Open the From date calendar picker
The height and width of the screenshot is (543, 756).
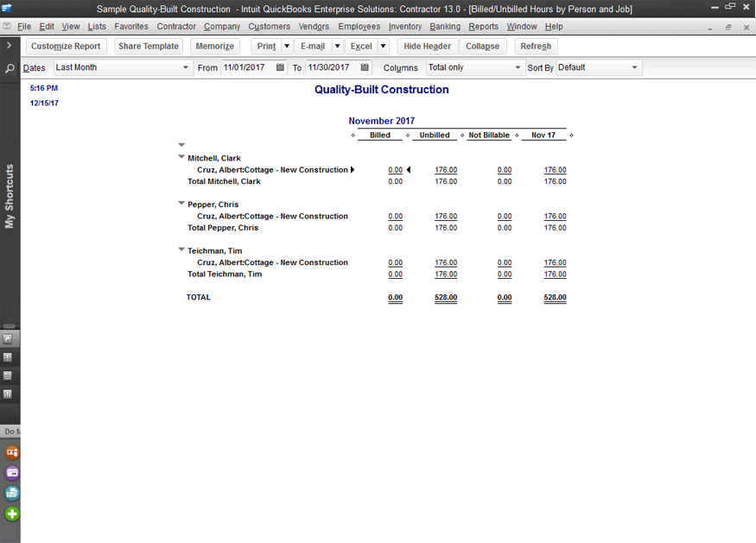point(280,67)
